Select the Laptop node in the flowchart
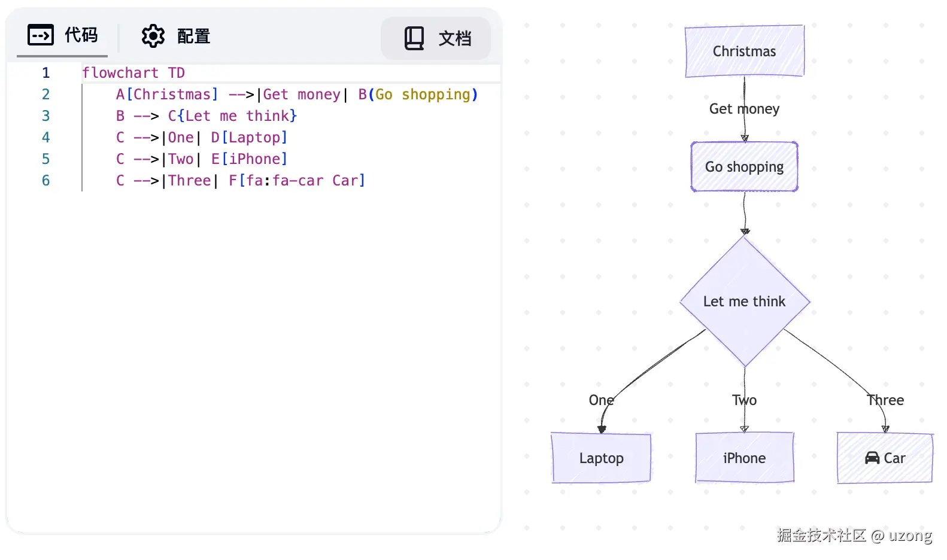 pyautogui.click(x=601, y=458)
